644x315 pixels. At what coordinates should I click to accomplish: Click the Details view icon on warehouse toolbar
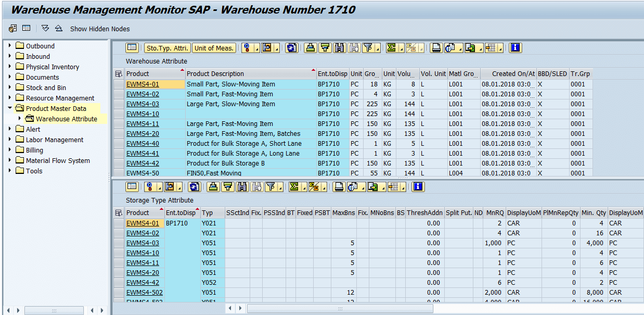pyautogui.click(x=132, y=47)
